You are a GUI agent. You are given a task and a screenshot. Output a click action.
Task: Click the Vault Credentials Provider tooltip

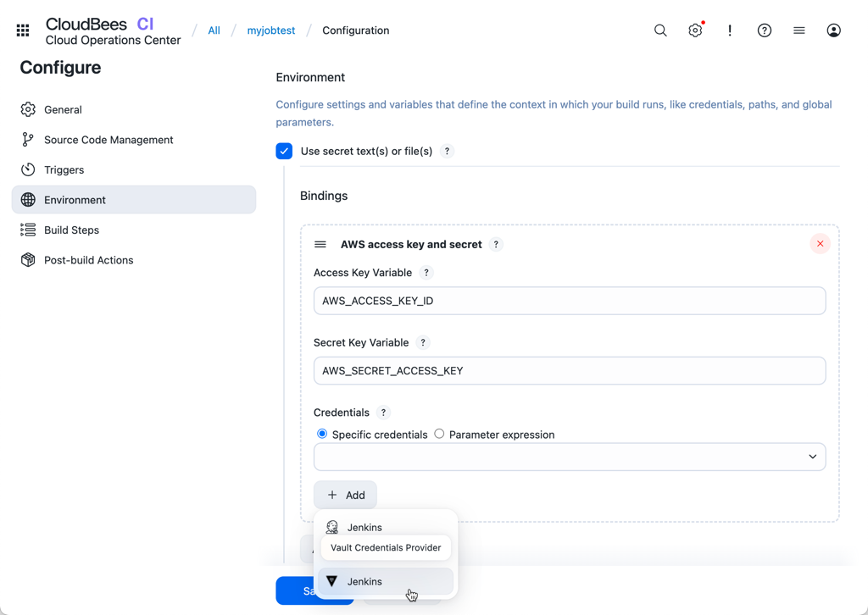click(x=386, y=547)
